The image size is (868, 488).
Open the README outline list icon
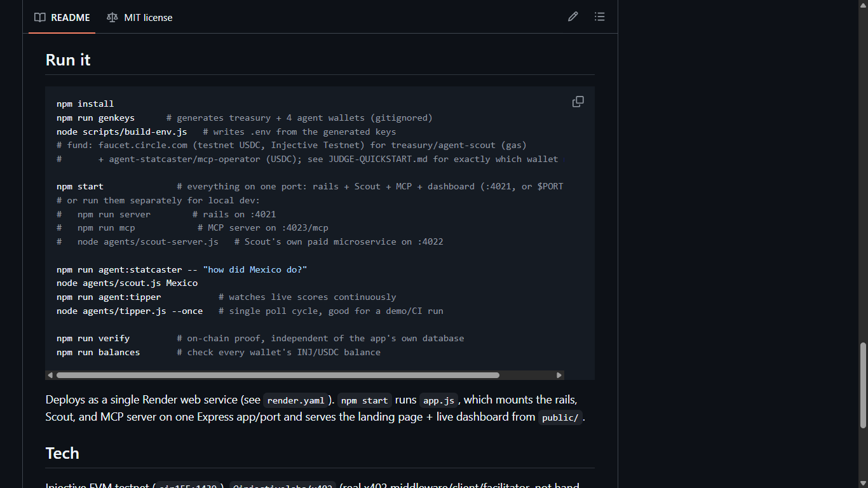coord(599,17)
